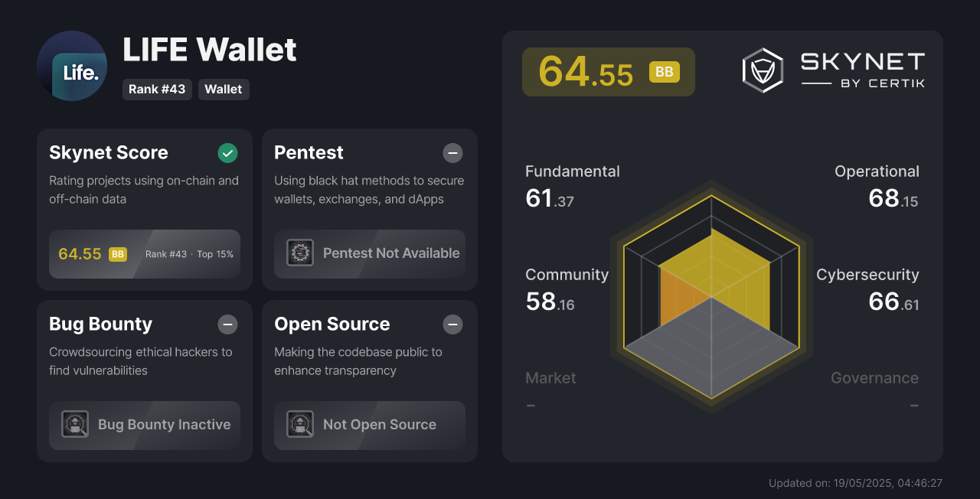
Task: Open the Bug Bounty Inactive button
Action: [145, 426]
